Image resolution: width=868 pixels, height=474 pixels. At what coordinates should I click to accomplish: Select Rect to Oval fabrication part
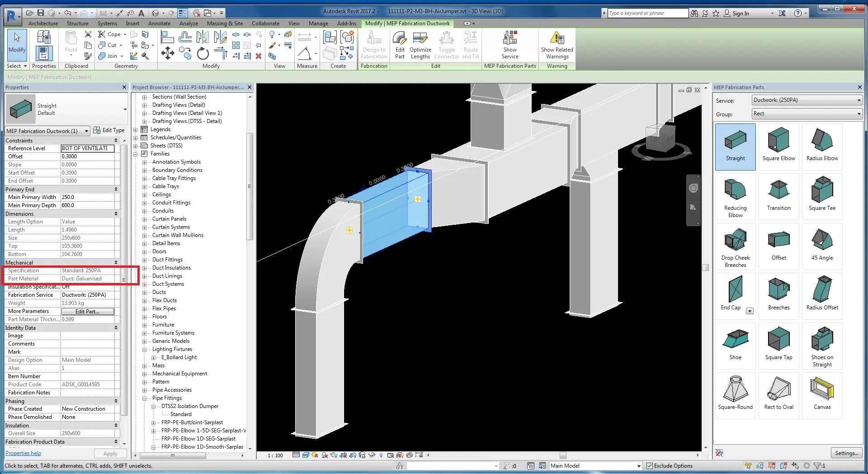[x=778, y=396]
